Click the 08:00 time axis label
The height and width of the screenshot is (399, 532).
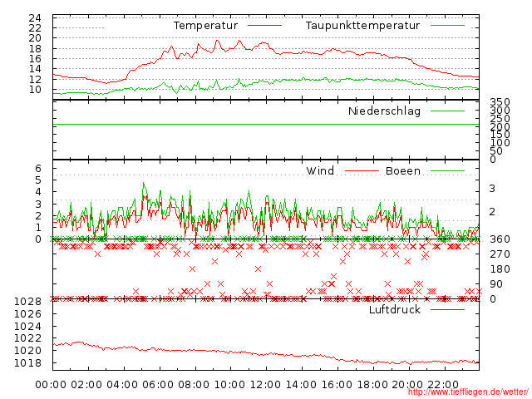[194, 385]
